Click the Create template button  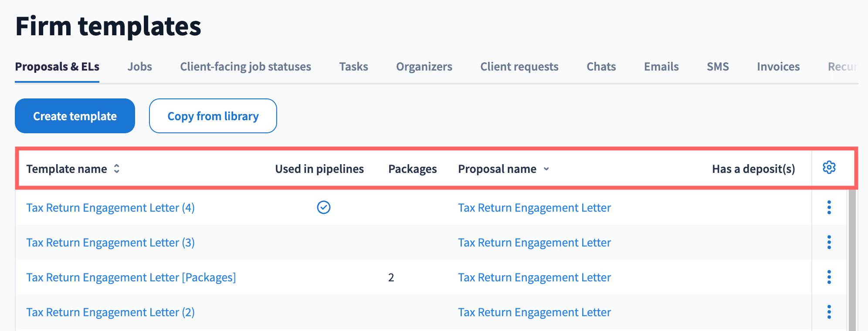[x=75, y=116]
